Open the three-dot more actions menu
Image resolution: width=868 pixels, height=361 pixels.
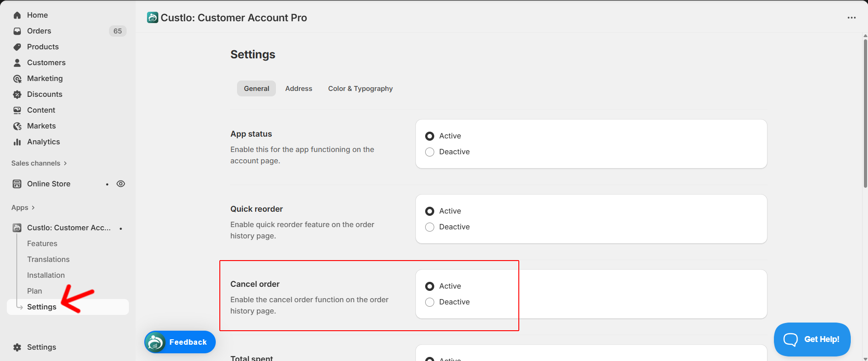852,18
